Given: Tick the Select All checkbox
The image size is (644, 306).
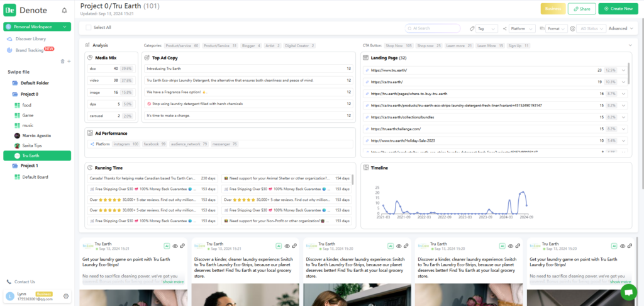Looking at the screenshot, I should tap(88, 28).
